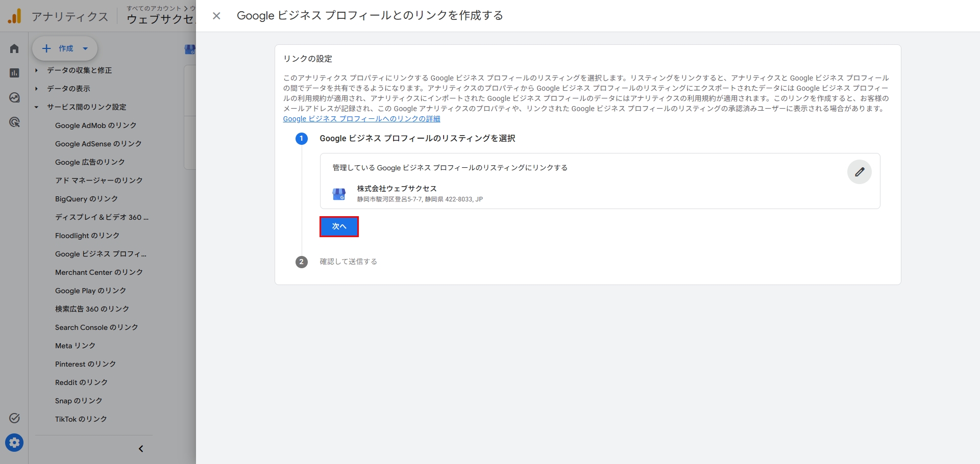Image resolution: width=980 pixels, height=464 pixels.
Task: Collapse サービス間のリンク設定 section
Action: [87, 107]
